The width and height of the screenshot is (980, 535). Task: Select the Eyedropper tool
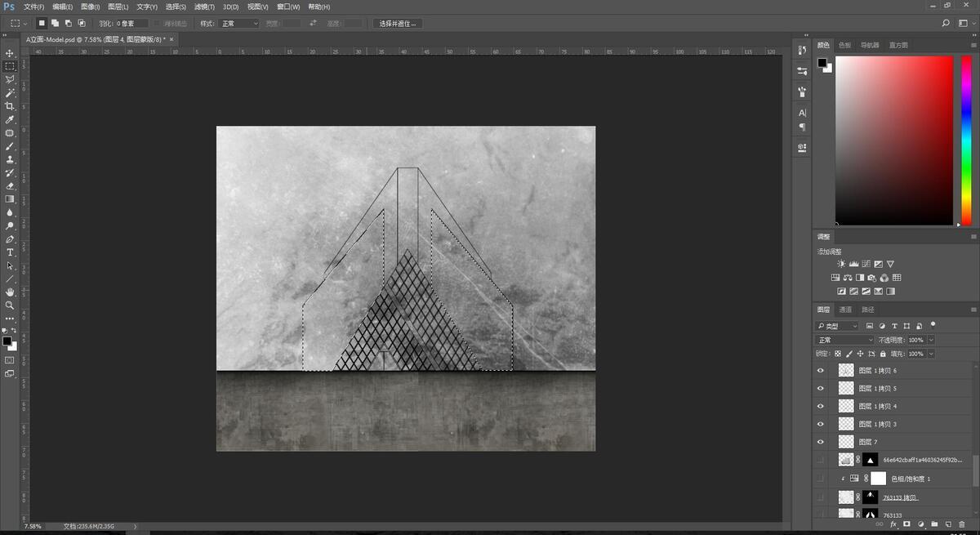point(10,119)
